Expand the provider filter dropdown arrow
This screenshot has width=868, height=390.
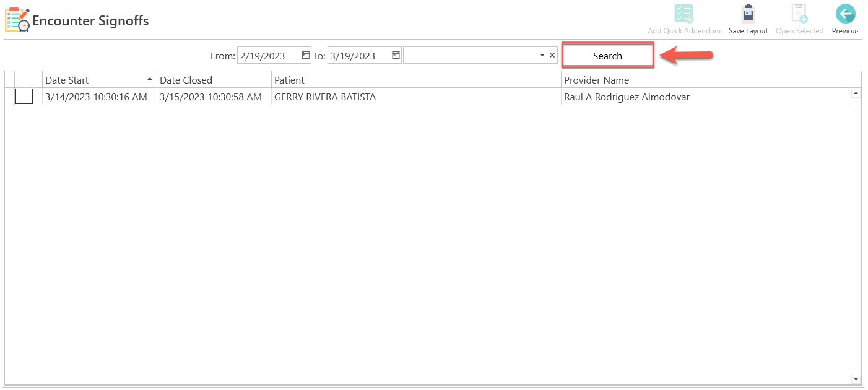coord(542,55)
